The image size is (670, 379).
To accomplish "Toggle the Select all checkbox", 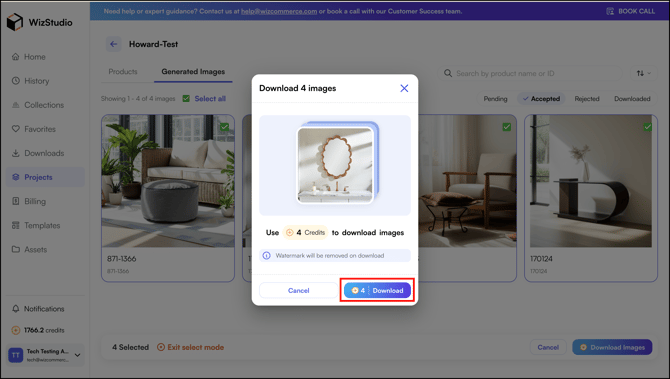I will pos(186,99).
